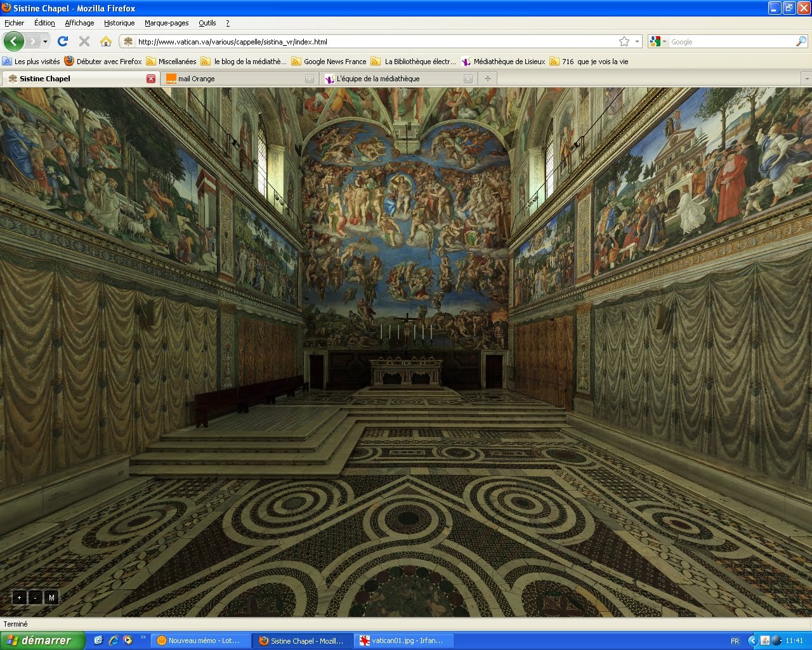This screenshot has width=812, height=650.
Task: Close the mail Orange tab
Action: (x=310, y=79)
